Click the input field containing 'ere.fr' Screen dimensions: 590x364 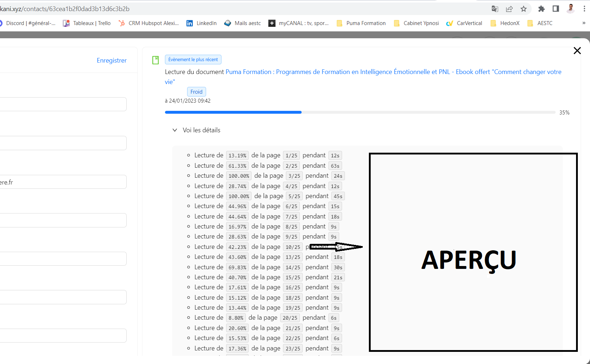63,182
